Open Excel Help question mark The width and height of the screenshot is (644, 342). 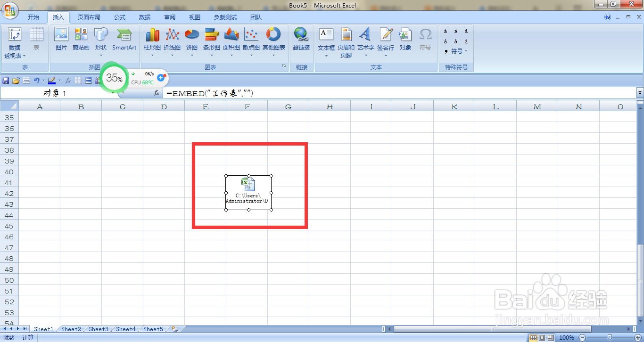point(608,17)
